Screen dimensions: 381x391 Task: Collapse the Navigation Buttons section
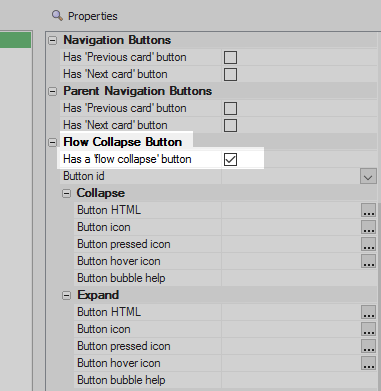[x=52, y=41]
